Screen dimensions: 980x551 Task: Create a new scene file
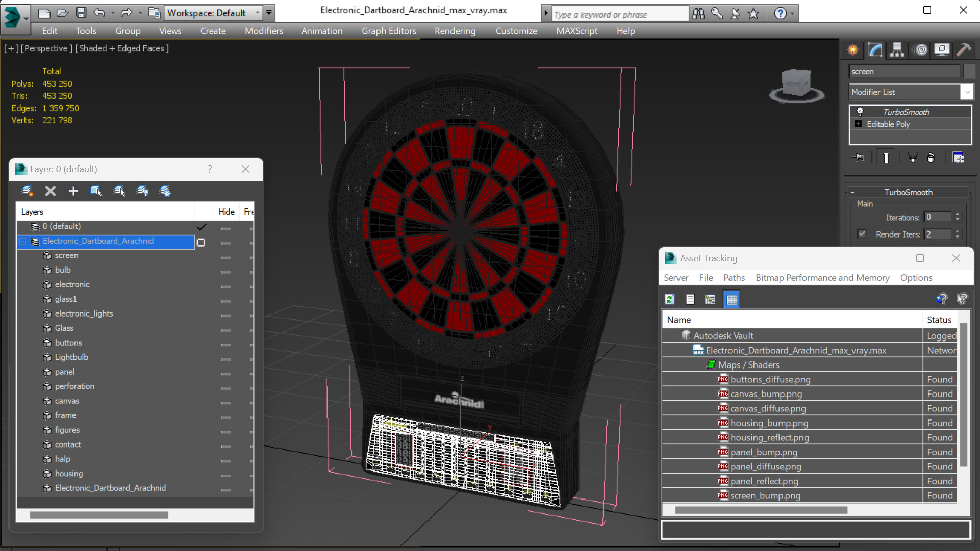[x=44, y=13]
